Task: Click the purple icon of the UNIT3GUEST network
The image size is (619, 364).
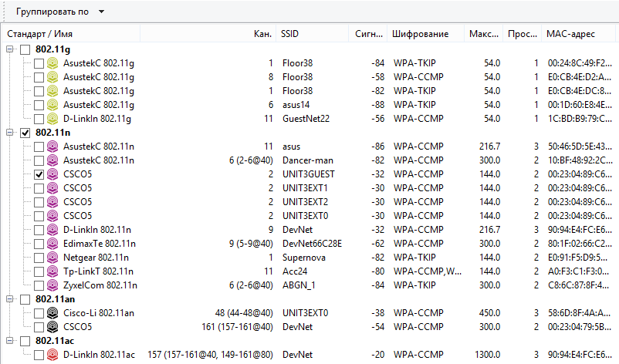Action: tap(52, 174)
